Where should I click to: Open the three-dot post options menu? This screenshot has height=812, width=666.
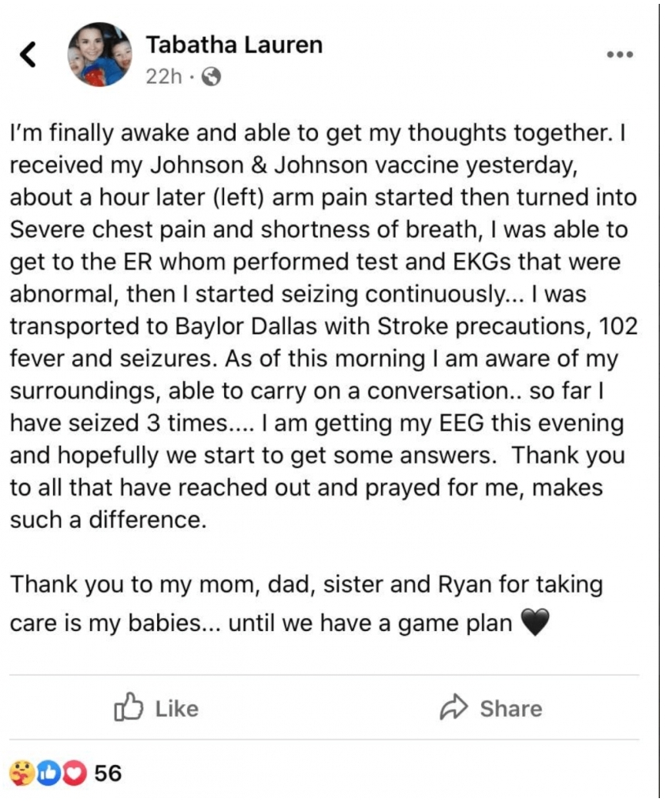[x=619, y=55]
